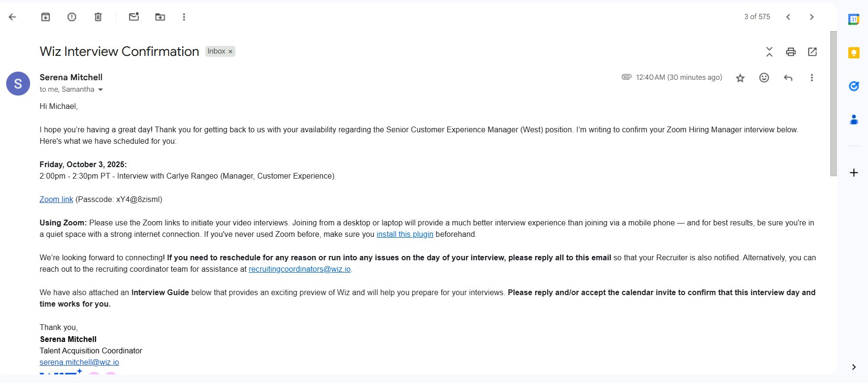Open the toolbar's three-dot More menu
The height and width of the screenshot is (383, 868).
184,17
